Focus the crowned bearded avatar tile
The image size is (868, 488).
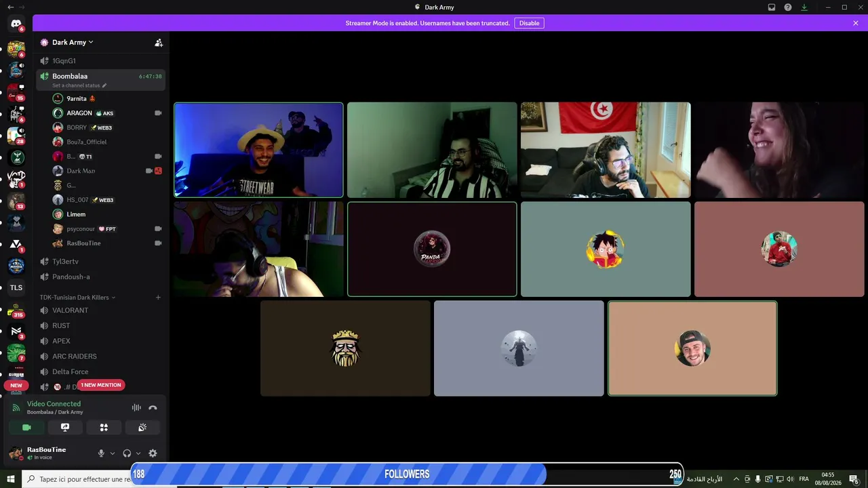point(345,348)
